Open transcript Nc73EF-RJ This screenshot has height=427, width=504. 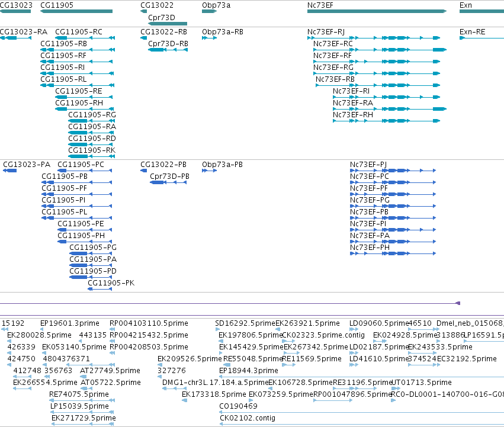326,32
